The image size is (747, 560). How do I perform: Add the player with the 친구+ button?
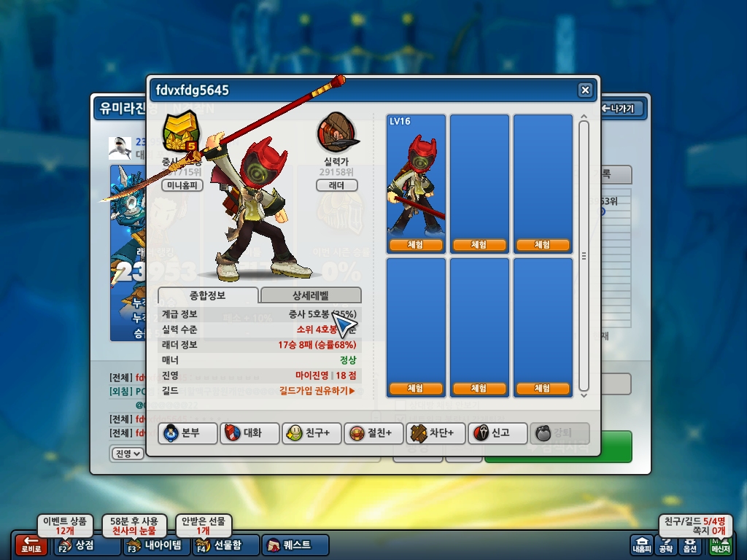[x=311, y=433]
